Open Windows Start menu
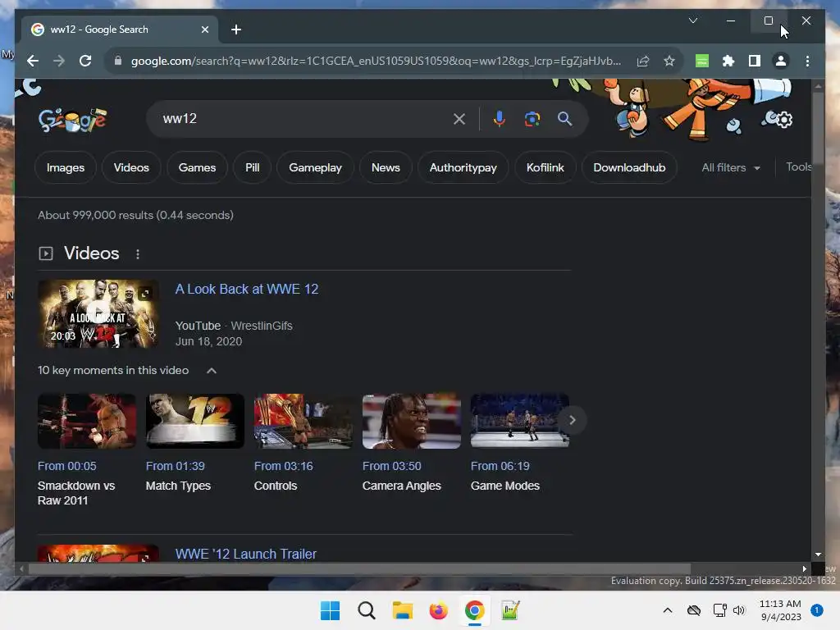Image resolution: width=840 pixels, height=630 pixels. (330, 610)
